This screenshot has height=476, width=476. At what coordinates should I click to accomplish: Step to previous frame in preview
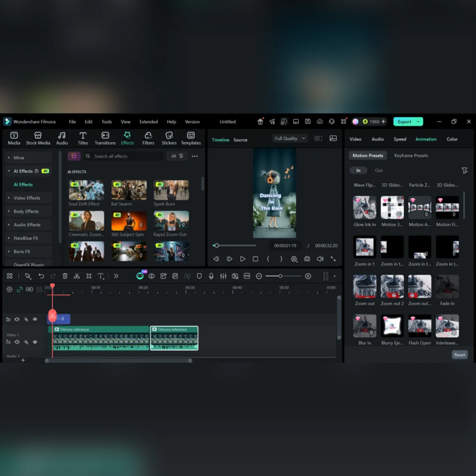[216, 259]
